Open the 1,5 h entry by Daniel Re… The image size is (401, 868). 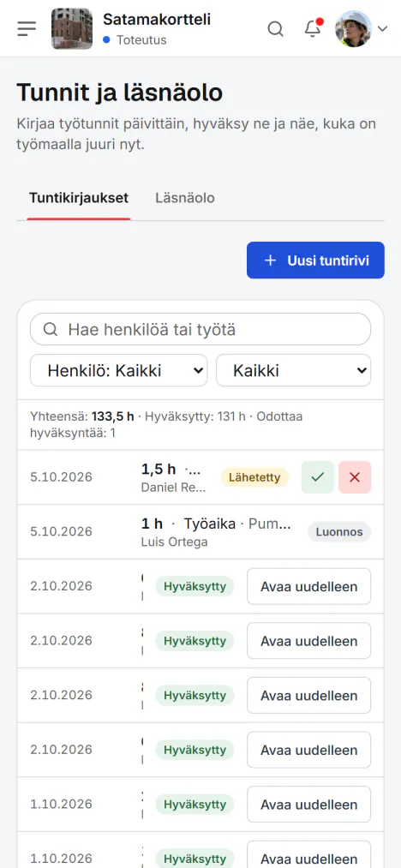[x=200, y=477]
